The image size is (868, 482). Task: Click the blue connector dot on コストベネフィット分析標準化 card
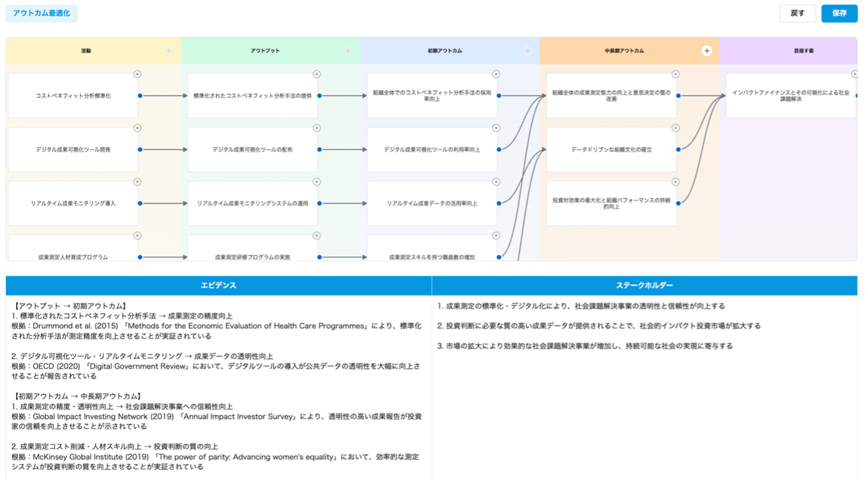click(x=140, y=96)
